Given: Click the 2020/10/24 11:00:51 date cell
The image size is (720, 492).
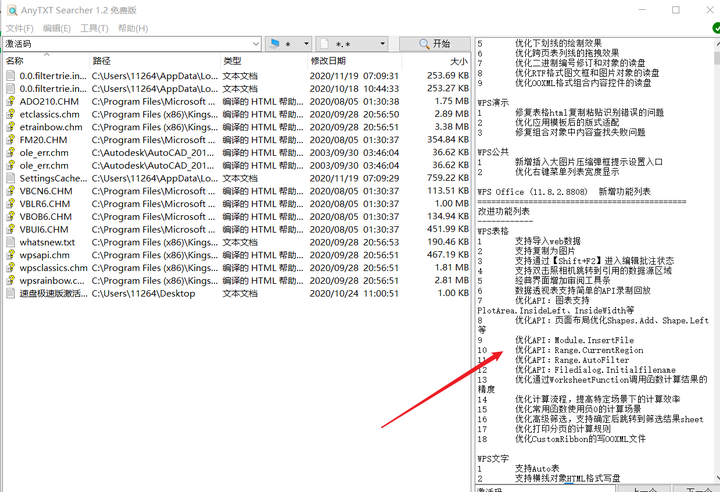Looking at the screenshot, I should (x=354, y=294).
